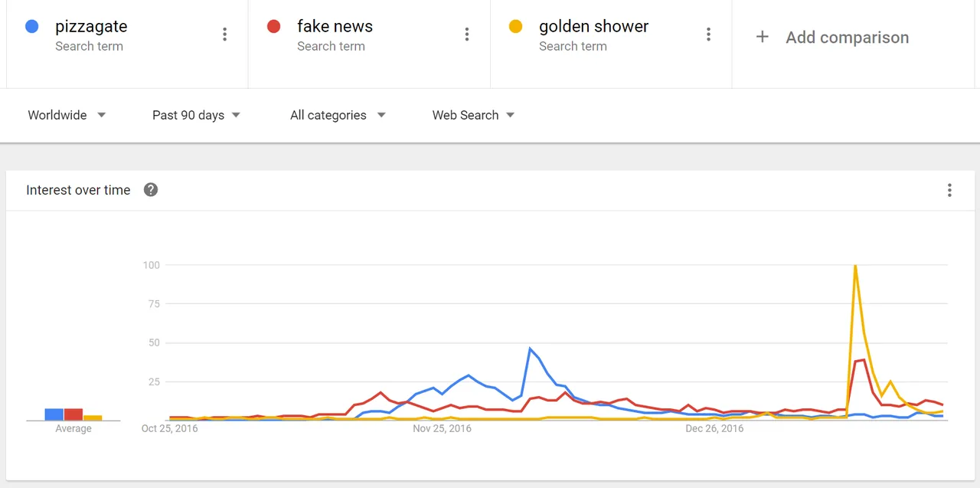Edit the pizzagate search term

coord(91,26)
